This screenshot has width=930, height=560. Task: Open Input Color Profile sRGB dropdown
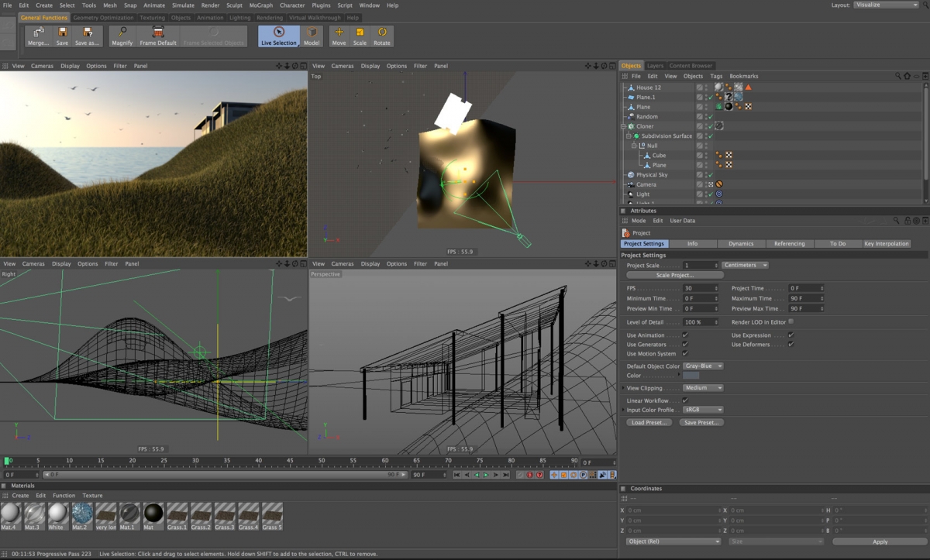pyautogui.click(x=703, y=410)
